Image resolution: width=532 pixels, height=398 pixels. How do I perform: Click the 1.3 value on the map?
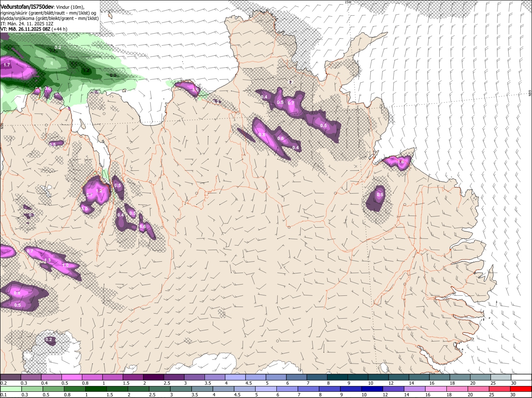(x=47, y=260)
